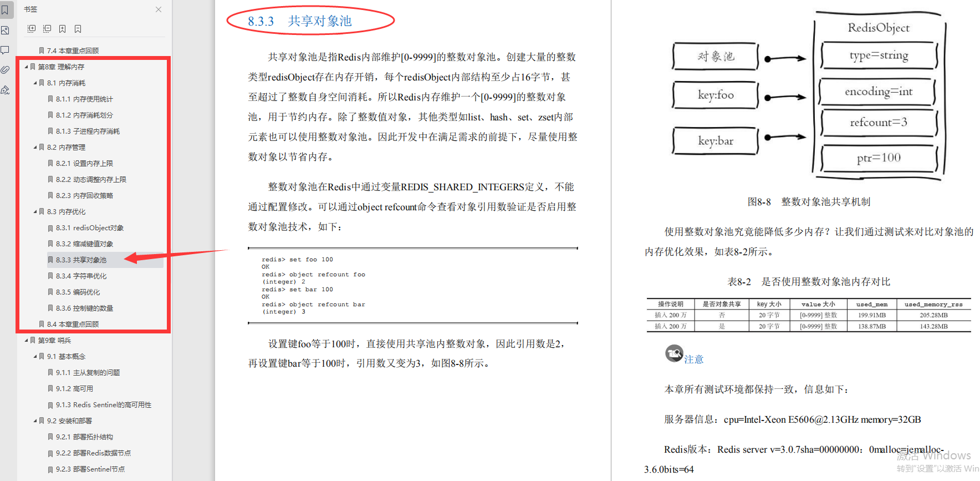980x481 pixels.
Task: Jump to bookmark 9.2.1 部署拓扑结构
Action: (x=84, y=437)
